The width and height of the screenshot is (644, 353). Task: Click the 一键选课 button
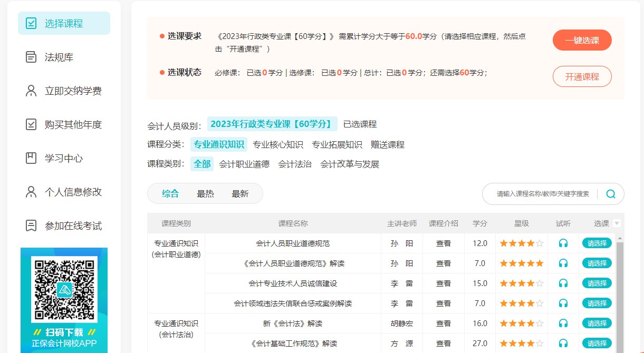[x=582, y=41]
